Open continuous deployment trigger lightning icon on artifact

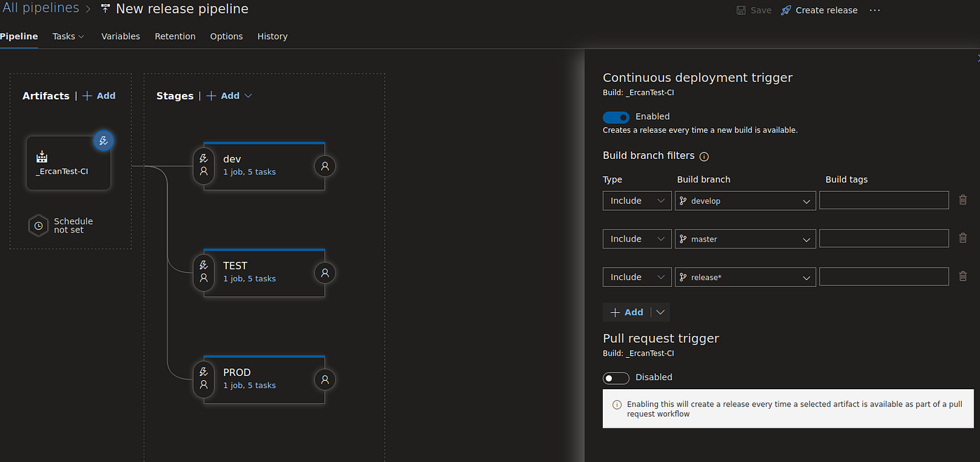tap(103, 141)
